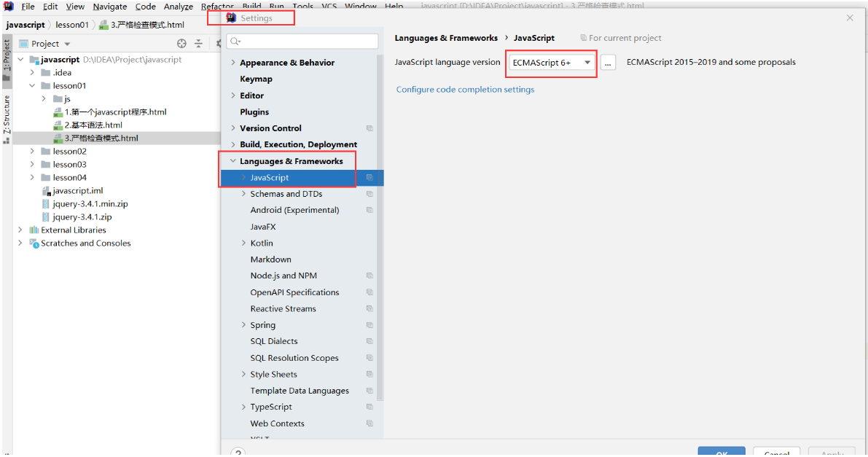Click the collapse all icon in Project panel
The width and height of the screenshot is (868, 457).
(x=199, y=44)
